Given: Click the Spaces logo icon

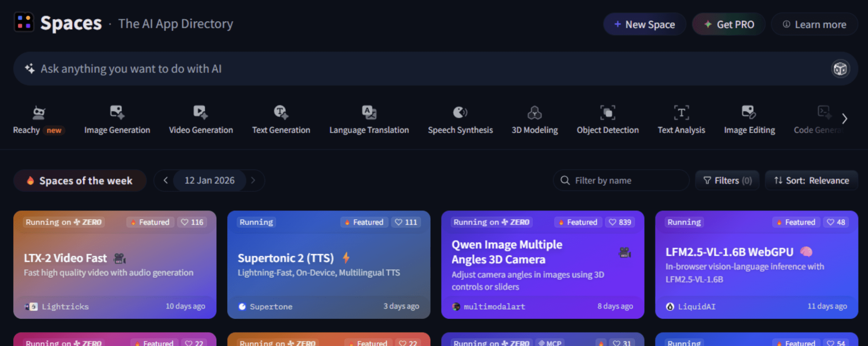Looking at the screenshot, I should [24, 22].
